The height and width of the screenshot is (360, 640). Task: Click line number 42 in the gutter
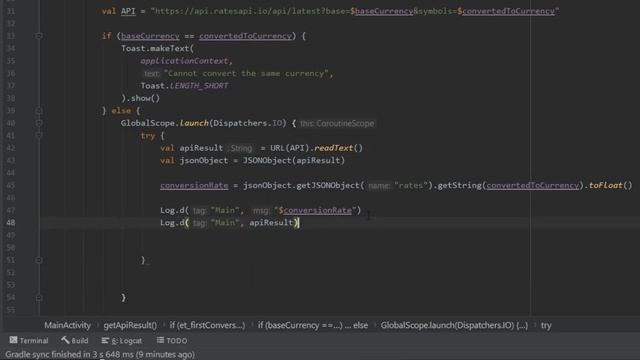click(11, 148)
